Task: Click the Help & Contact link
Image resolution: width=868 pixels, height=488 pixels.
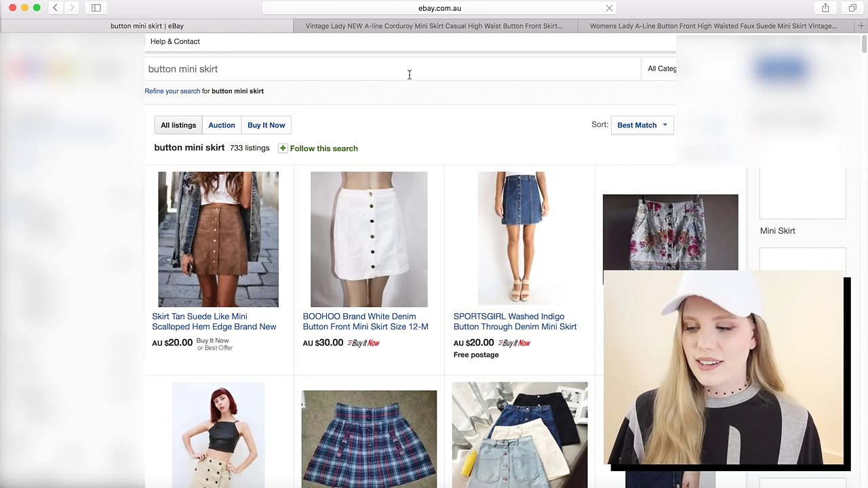Action: pyautogui.click(x=175, y=41)
